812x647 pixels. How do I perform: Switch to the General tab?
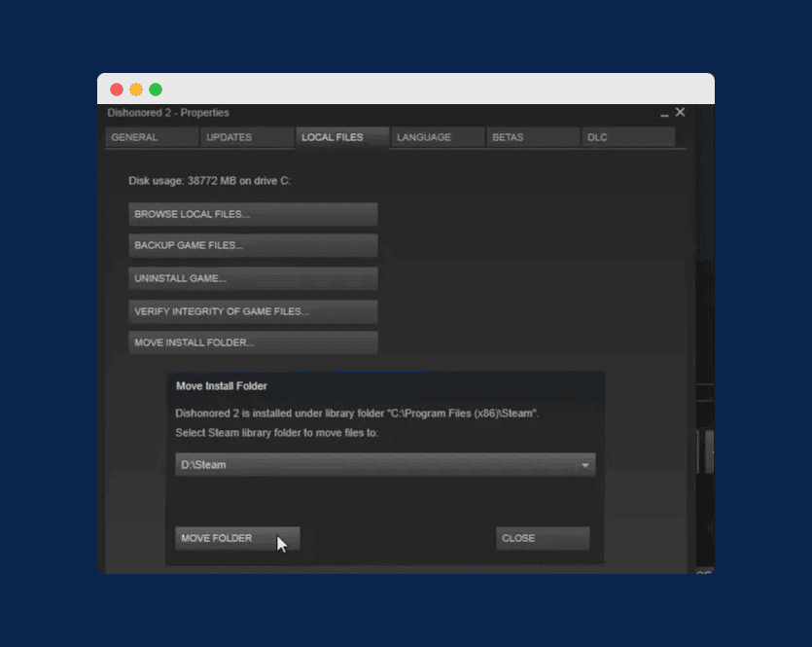pos(151,137)
